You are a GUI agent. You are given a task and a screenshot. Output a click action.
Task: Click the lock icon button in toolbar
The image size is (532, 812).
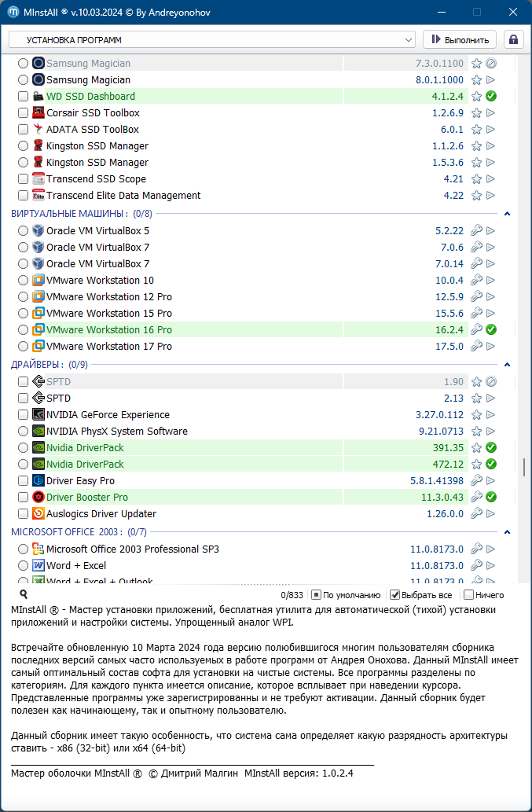(514, 39)
